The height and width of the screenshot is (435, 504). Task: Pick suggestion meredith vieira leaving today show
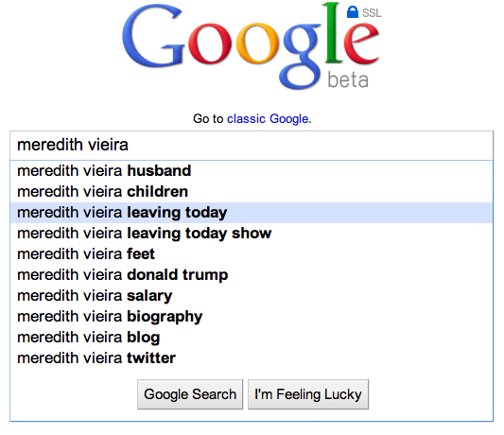click(252, 234)
